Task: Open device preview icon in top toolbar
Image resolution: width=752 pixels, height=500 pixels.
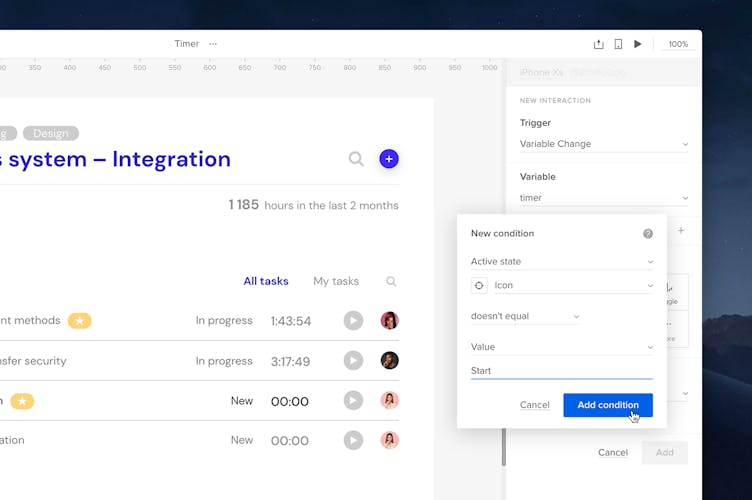Action: point(618,44)
